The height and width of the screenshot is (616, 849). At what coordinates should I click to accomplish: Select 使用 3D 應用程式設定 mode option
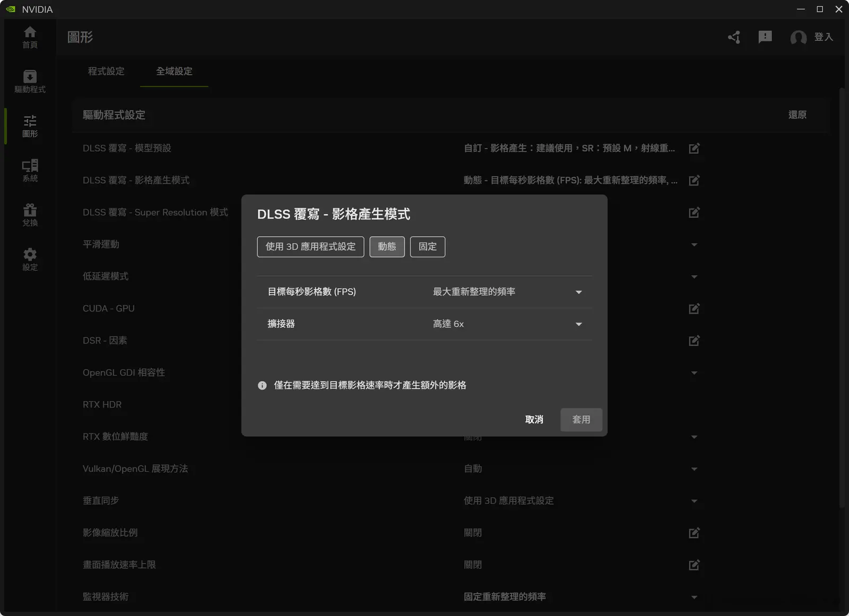(310, 247)
